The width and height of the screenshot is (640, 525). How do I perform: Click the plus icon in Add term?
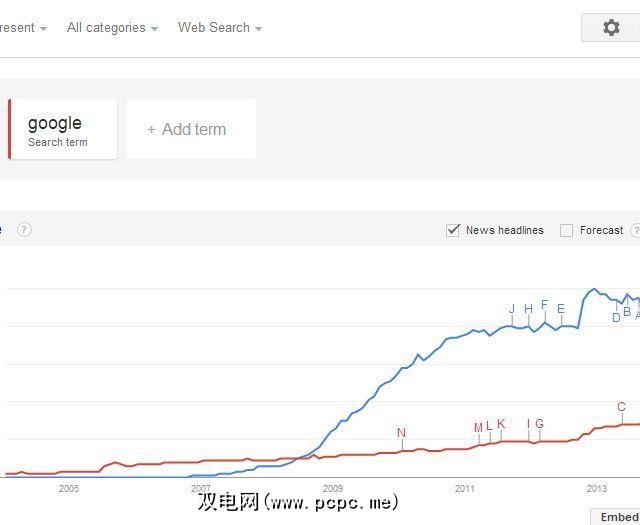151,129
